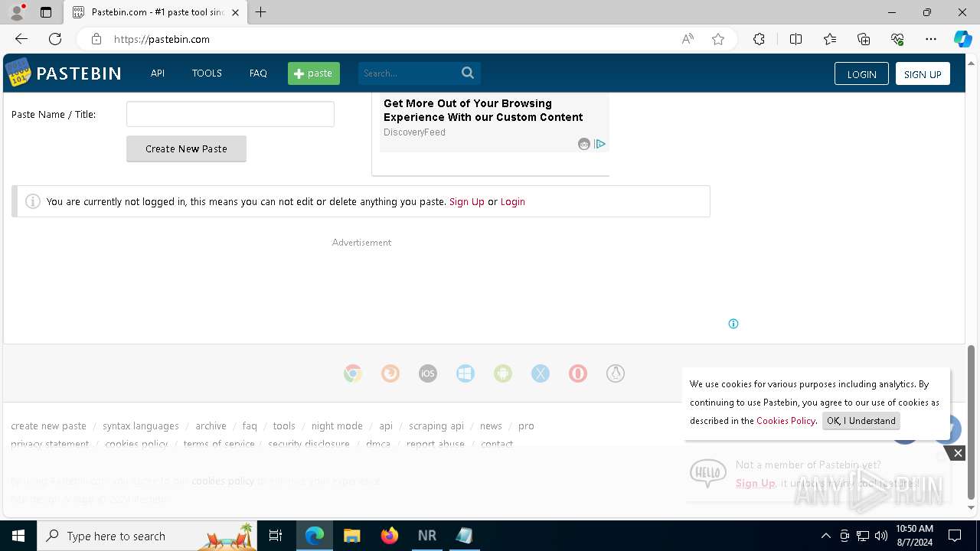Click the green + paste button
980x551 pixels.
314,73
